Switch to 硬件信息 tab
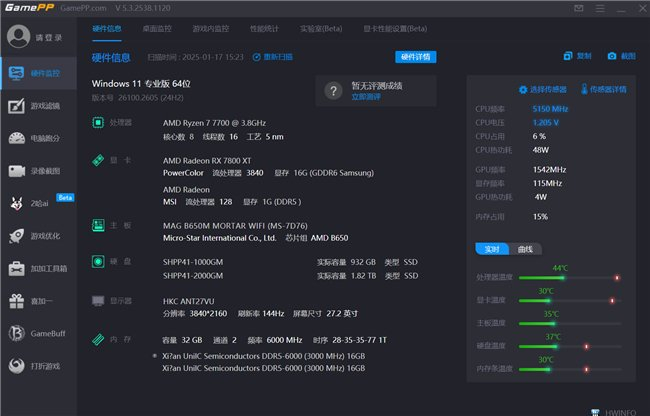Image resolution: width=650 pixels, height=416 pixels. 107,29
